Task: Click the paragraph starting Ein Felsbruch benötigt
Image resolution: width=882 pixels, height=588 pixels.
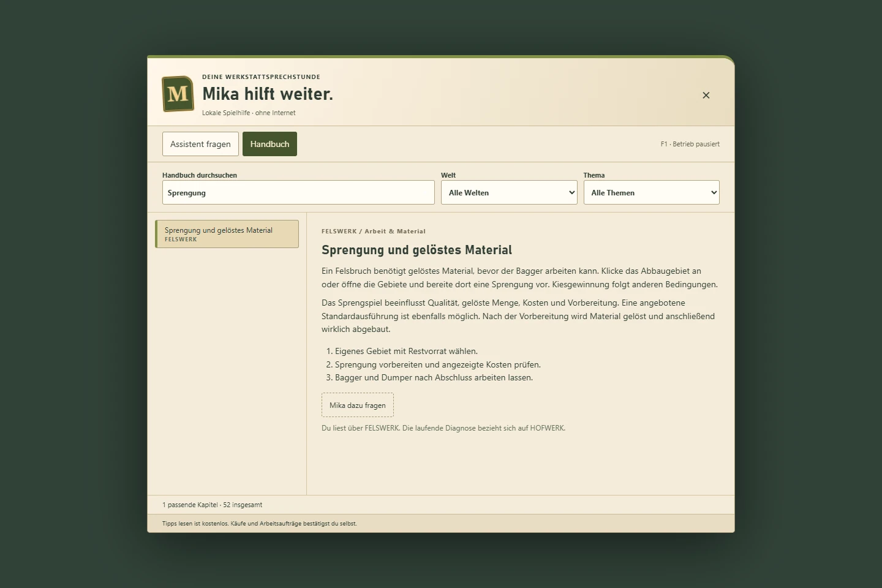Action: tap(519, 277)
